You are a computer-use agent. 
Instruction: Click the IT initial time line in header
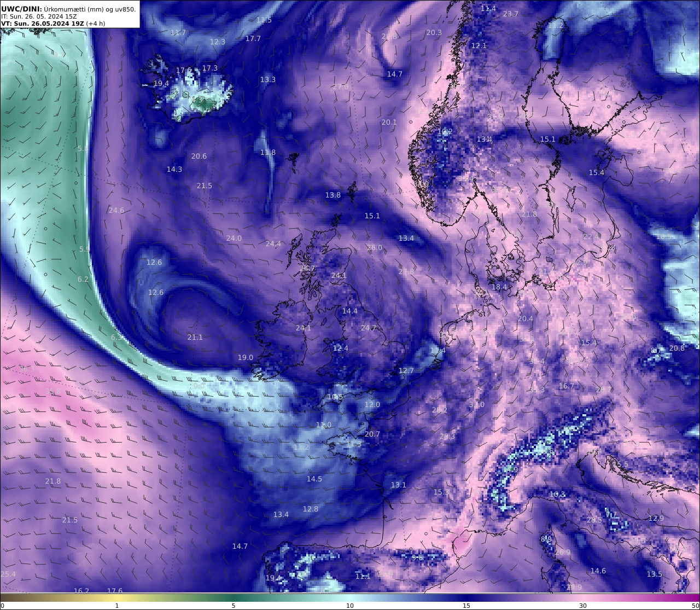(x=39, y=16)
